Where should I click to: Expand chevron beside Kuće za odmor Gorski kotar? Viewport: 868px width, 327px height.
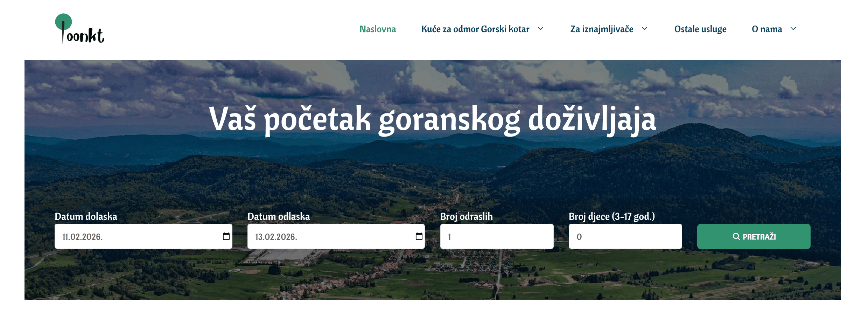pyautogui.click(x=541, y=29)
